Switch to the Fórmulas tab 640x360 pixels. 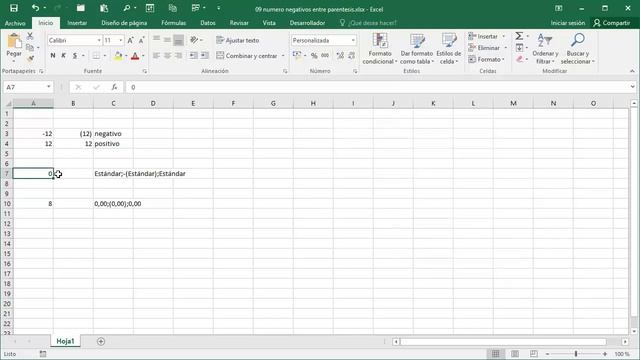173,23
